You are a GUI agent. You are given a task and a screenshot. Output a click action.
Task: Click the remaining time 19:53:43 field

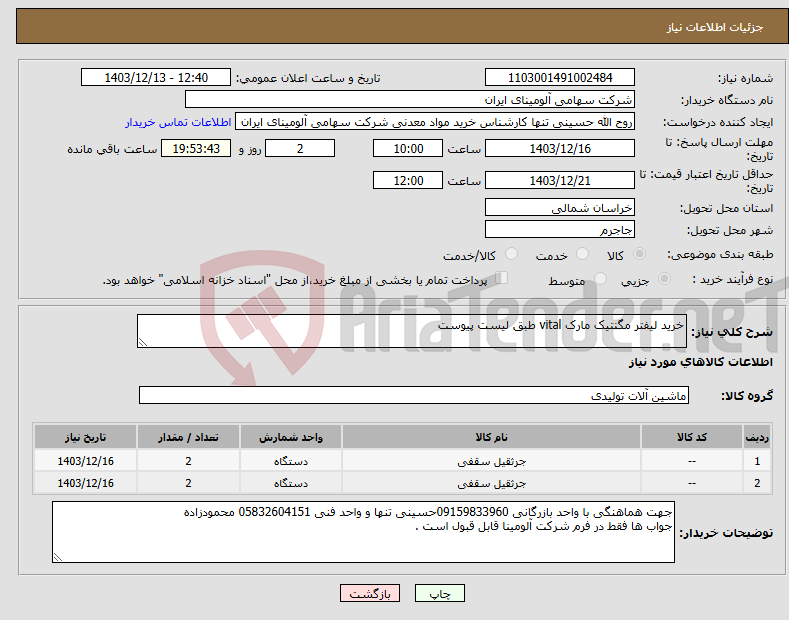pyautogui.click(x=196, y=148)
